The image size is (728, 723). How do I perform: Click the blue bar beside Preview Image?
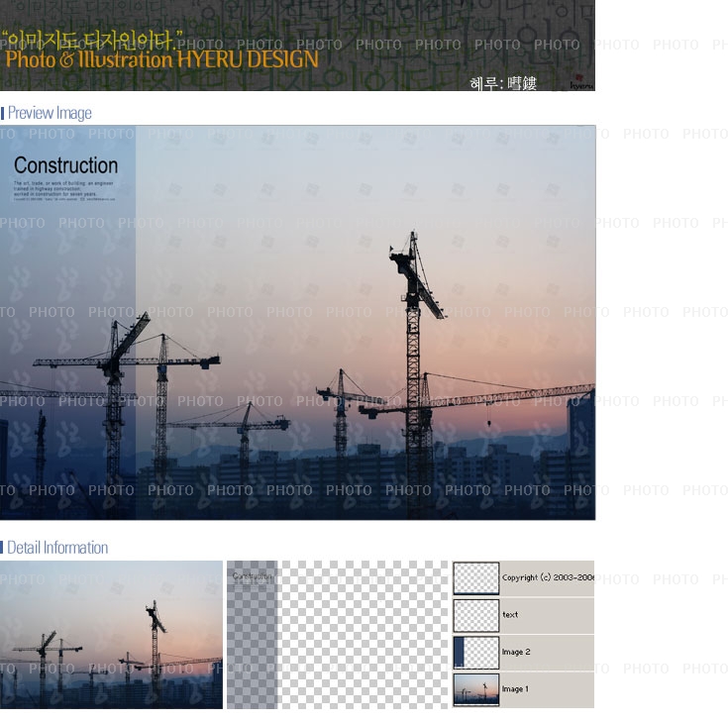[3, 113]
